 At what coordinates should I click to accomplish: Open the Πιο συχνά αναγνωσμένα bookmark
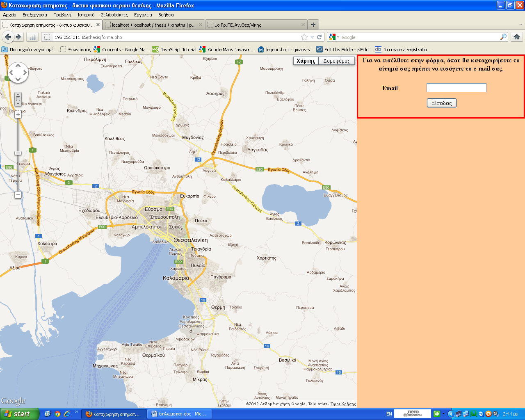click(x=29, y=49)
